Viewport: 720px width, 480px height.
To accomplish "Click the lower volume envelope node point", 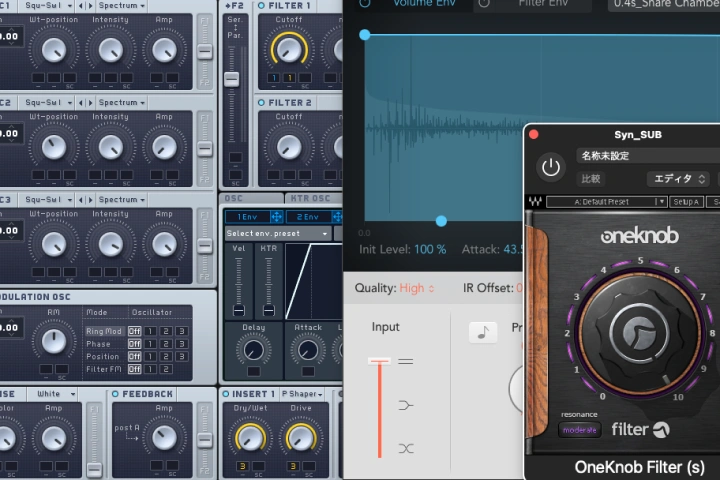I will [x=441, y=221].
